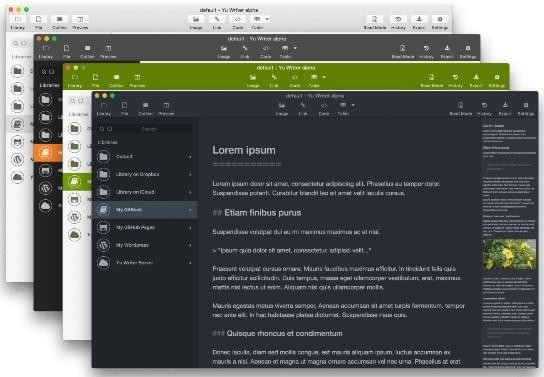
Task: Click the Lorem ipsum heading in the editor
Action: tap(244, 150)
